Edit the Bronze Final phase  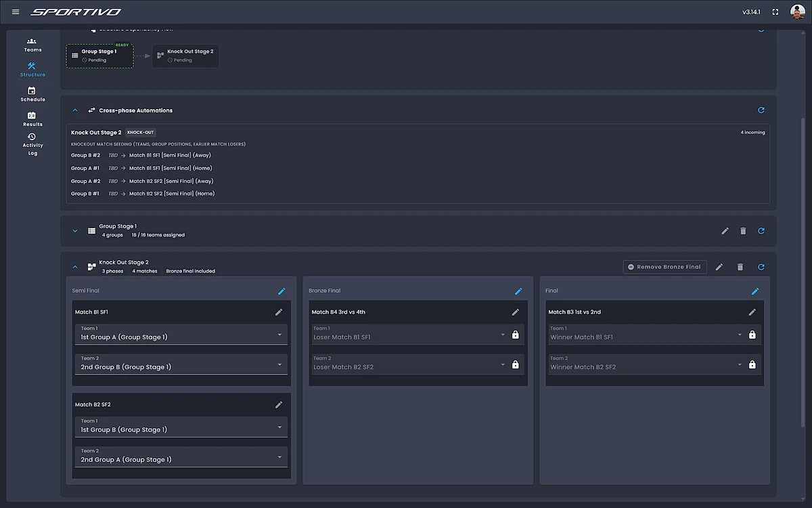click(518, 291)
